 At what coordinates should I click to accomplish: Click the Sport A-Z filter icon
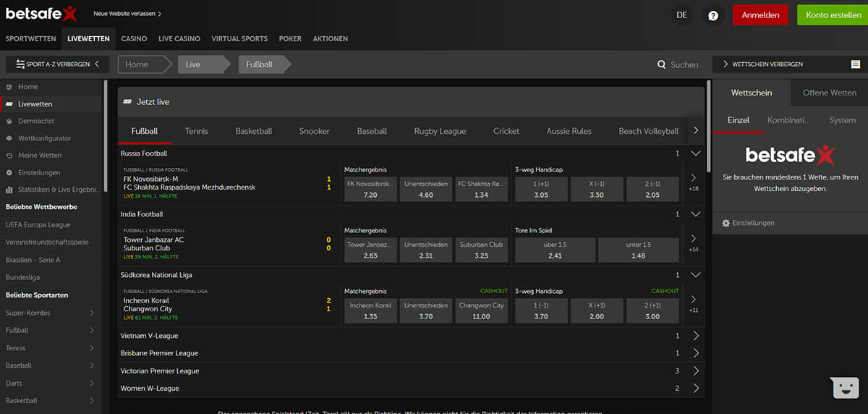click(20, 64)
